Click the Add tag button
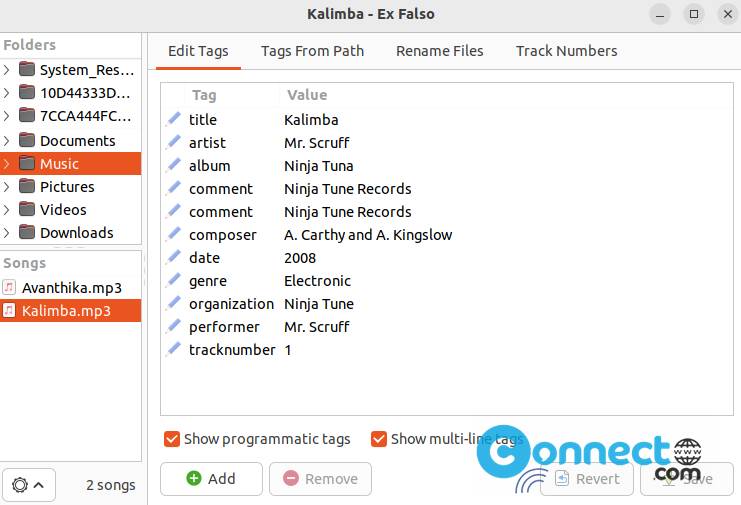The image size is (741, 505). (x=211, y=479)
